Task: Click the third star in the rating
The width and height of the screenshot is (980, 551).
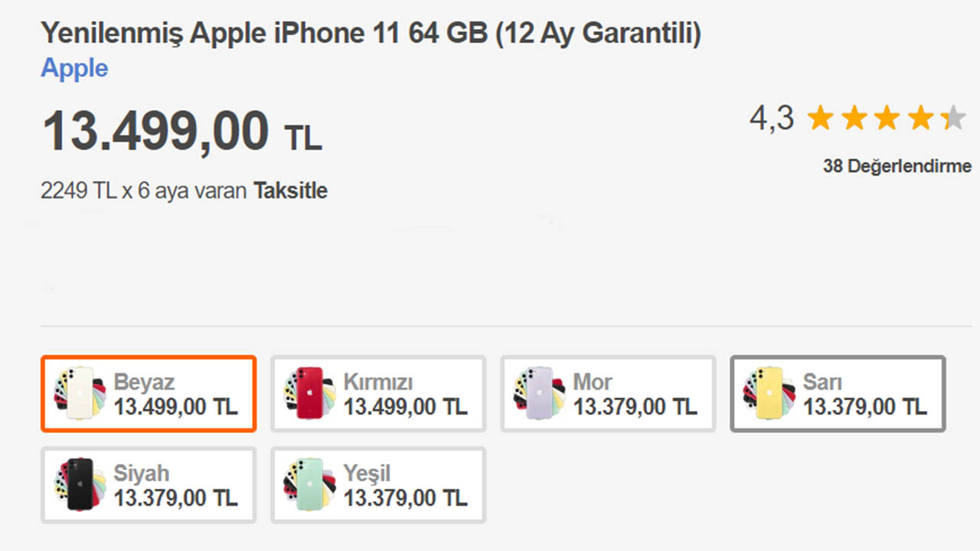Action: tap(887, 118)
